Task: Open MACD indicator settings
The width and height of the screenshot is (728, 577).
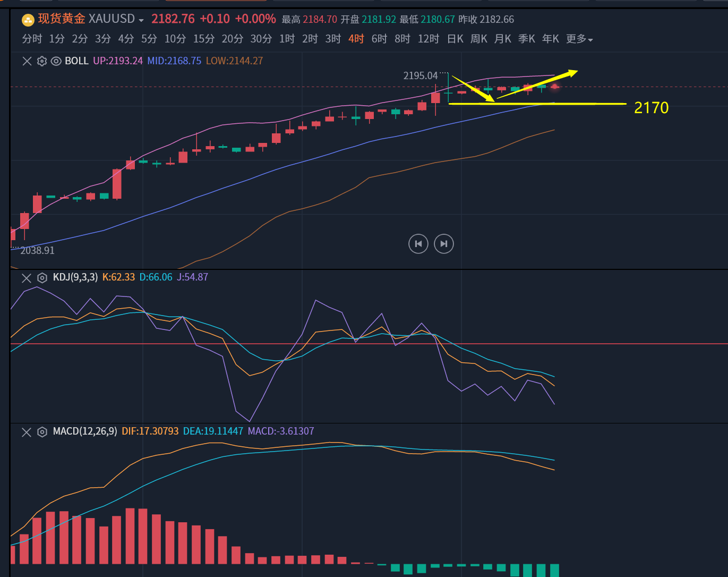Action: tap(42, 431)
